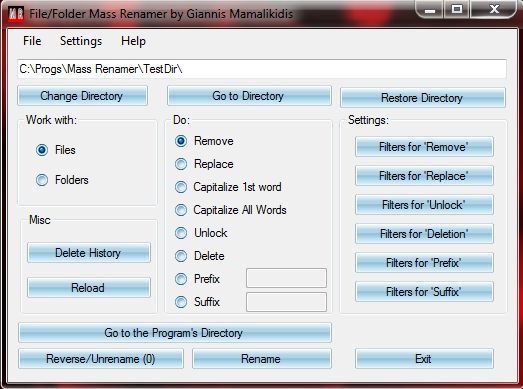Open the Settings menu
The height and width of the screenshot is (389, 523).
(81, 41)
